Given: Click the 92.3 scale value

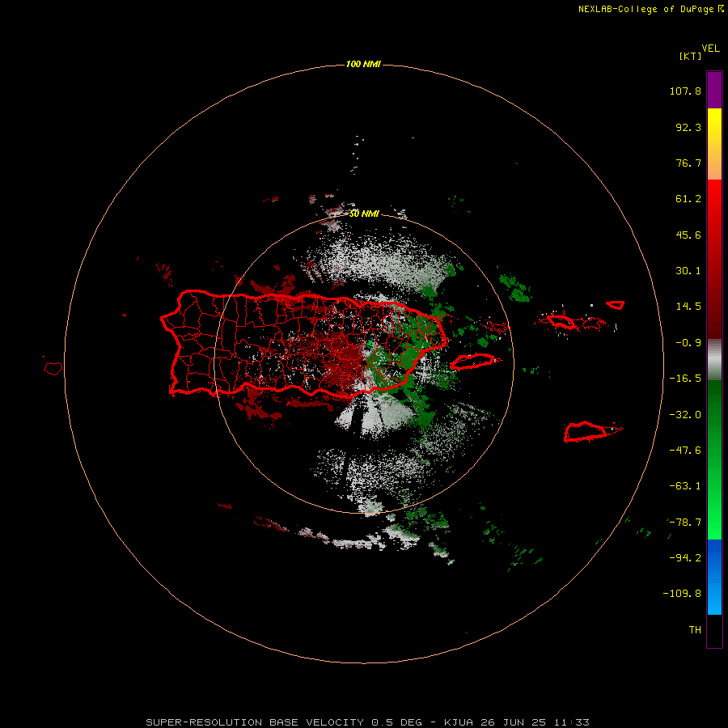Looking at the screenshot, I should 688,127.
